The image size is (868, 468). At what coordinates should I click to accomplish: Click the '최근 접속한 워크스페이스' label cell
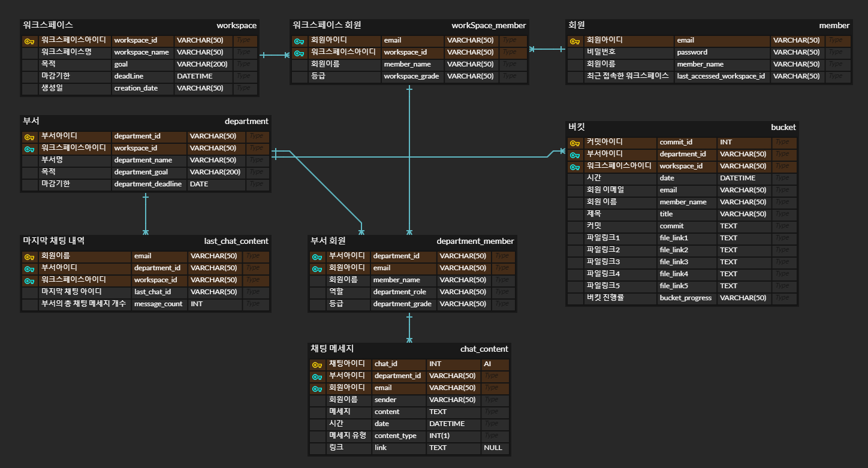[629, 77]
